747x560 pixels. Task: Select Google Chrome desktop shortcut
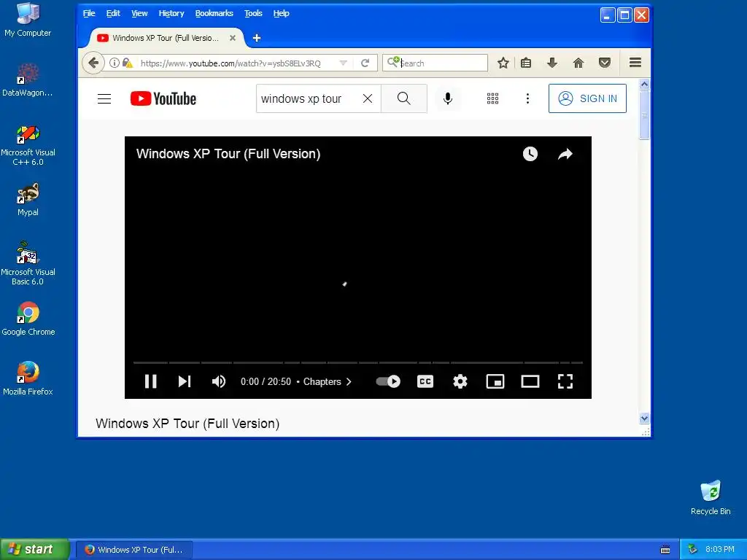click(28, 319)
